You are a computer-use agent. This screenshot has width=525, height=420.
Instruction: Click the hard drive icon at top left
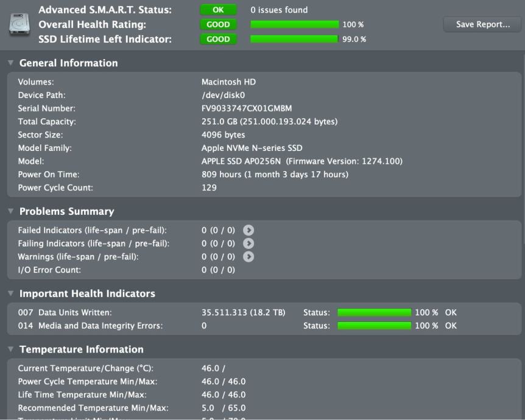pos(19,24)
